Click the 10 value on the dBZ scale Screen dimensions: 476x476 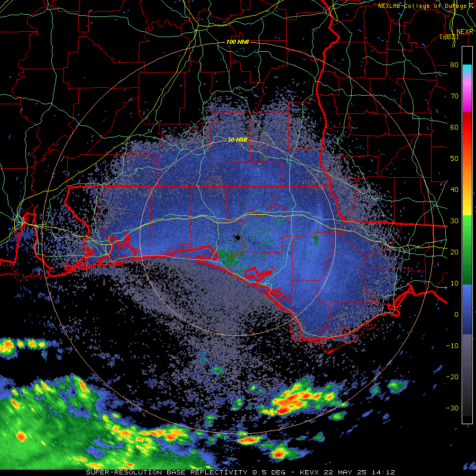tap(454, 283)
